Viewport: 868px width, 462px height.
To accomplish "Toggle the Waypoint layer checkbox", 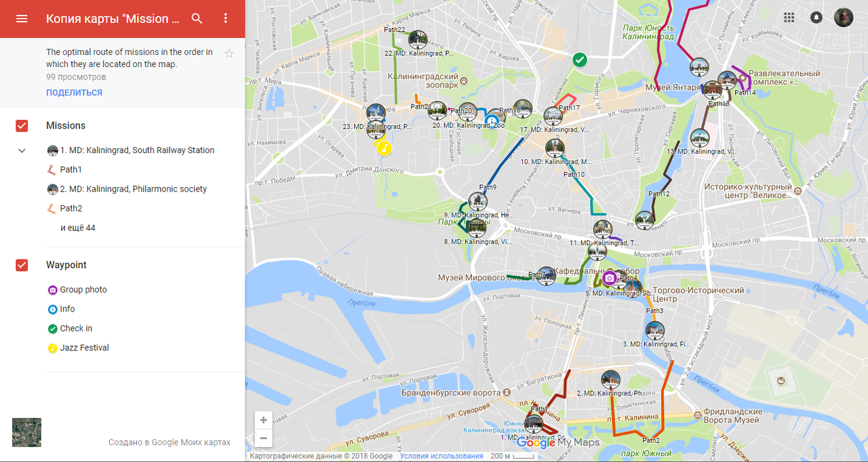I will pos(22,265).
